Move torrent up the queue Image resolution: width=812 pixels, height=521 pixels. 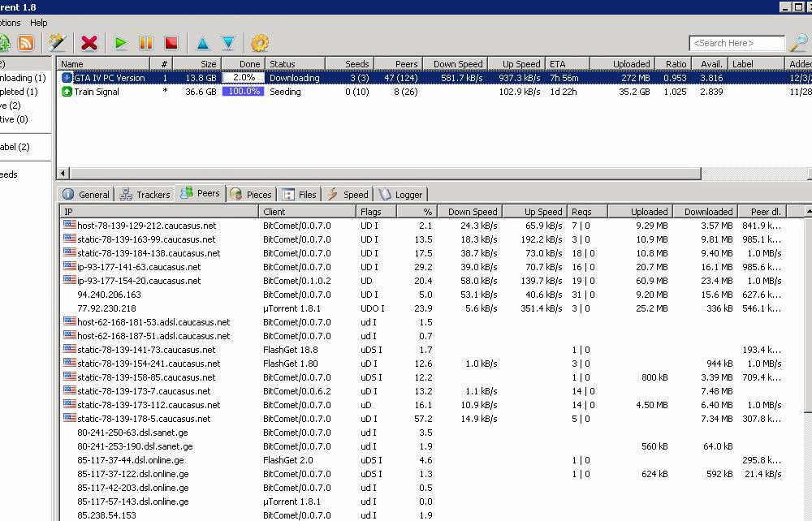tap(202, 43)
